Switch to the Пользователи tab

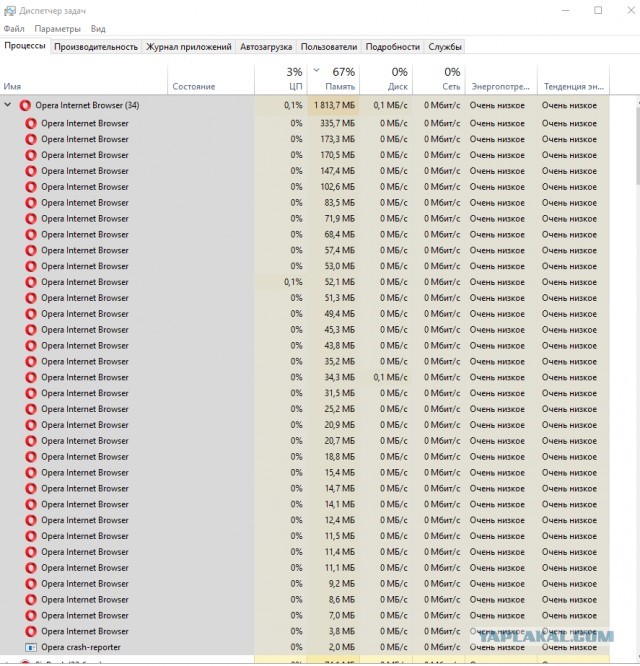pos(329,47)
